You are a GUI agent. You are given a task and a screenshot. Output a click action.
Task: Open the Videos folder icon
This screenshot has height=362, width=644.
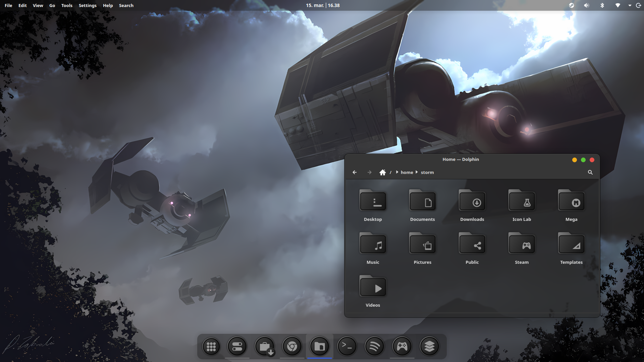(x=373, y=286)
